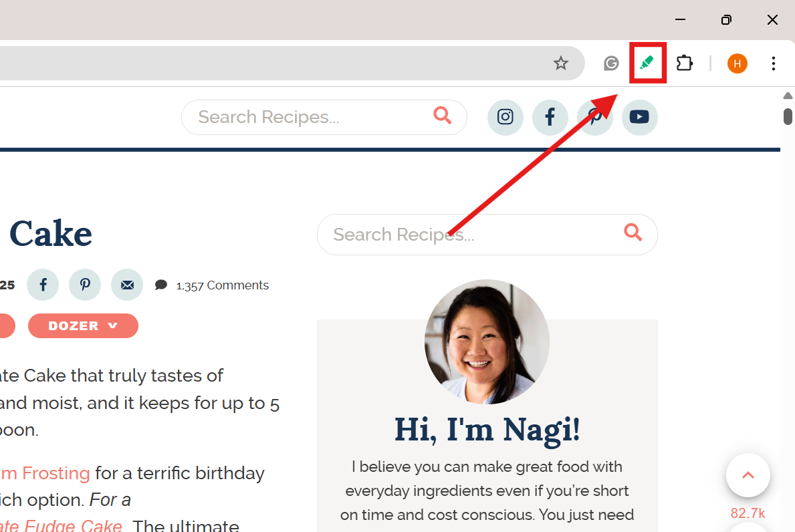The image size is (795, 532).
Task: Restore down the browser window
Action: tap(726, 20)
